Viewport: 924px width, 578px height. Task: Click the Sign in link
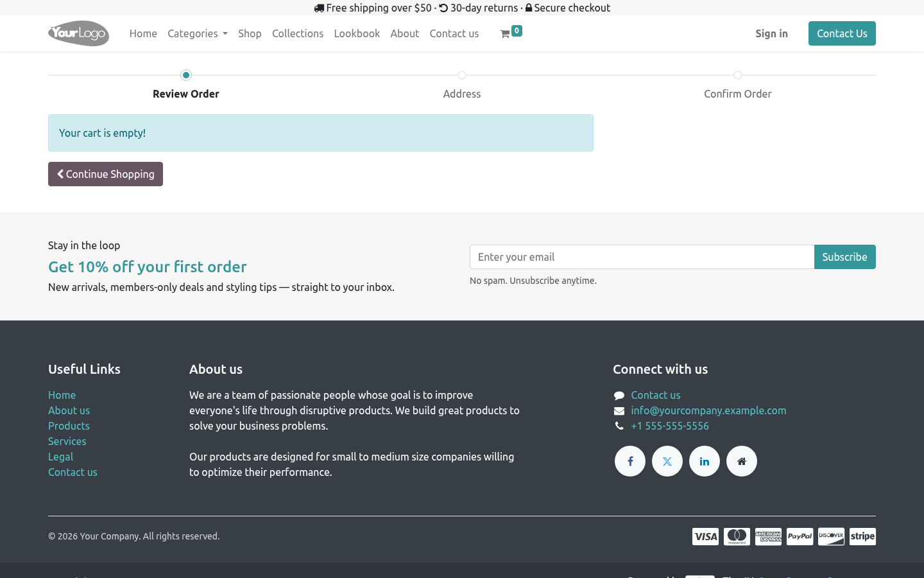click(771, 33)
